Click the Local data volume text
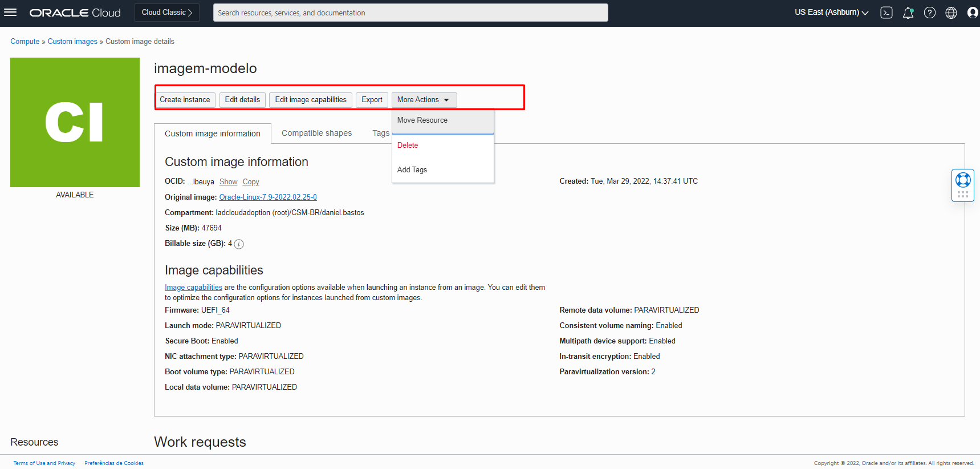Image resolution: width=980 pixels, height=469 pixels. point(231,387)
